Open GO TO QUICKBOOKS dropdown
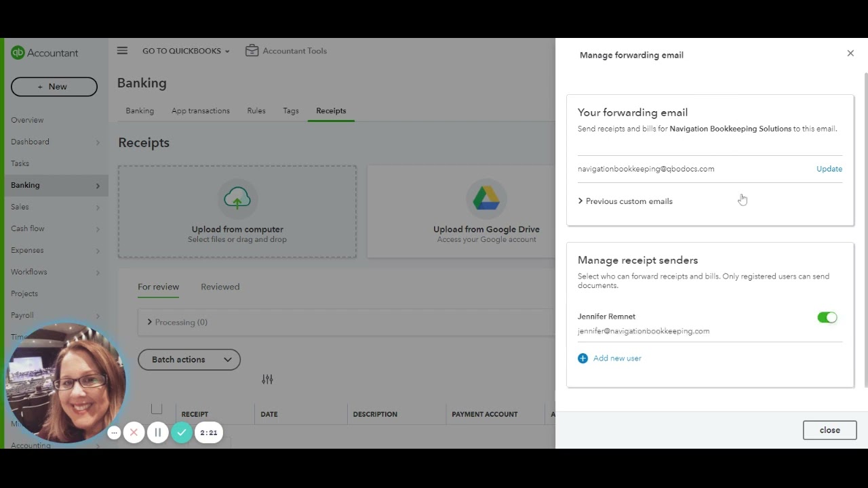Image resolution: width=868 pixels, height=488 pixels. (186, 51)
